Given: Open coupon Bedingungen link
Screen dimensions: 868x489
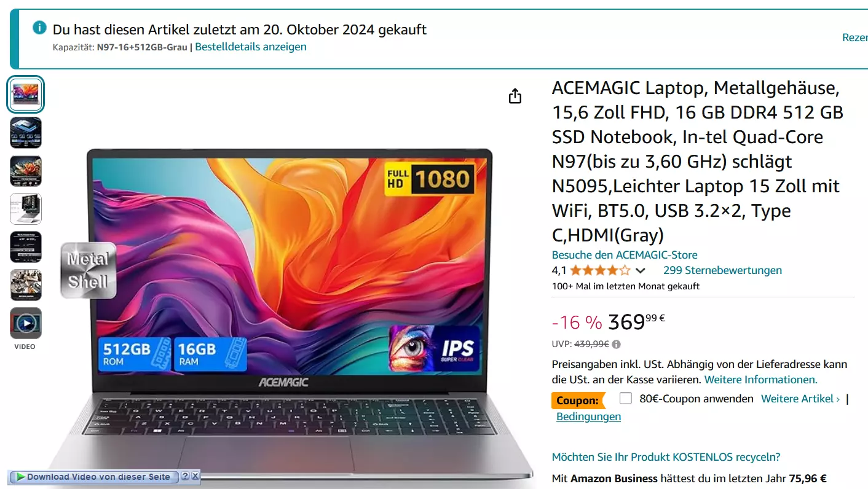Looking at the screenshot, I should tap(588, 417).
